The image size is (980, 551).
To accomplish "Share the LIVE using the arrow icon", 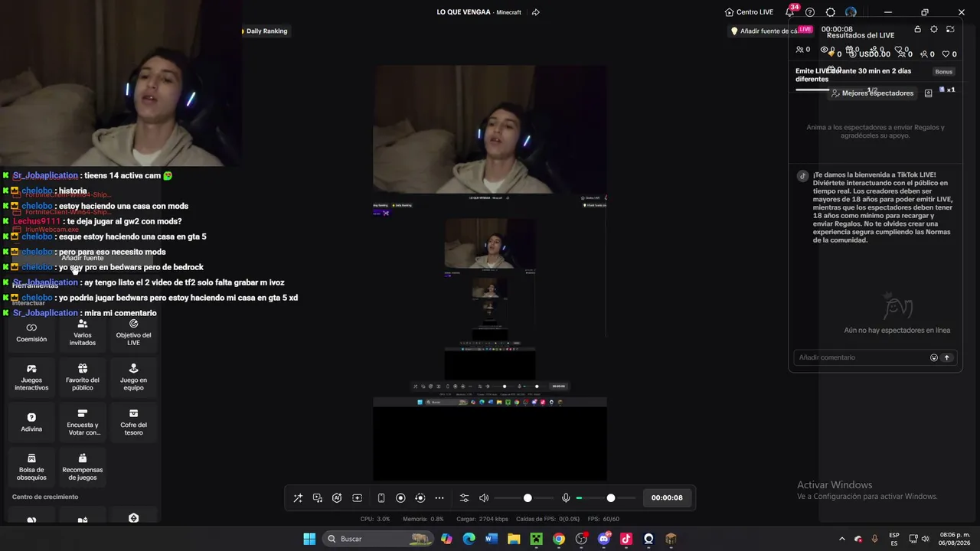I will pos(536,12).
